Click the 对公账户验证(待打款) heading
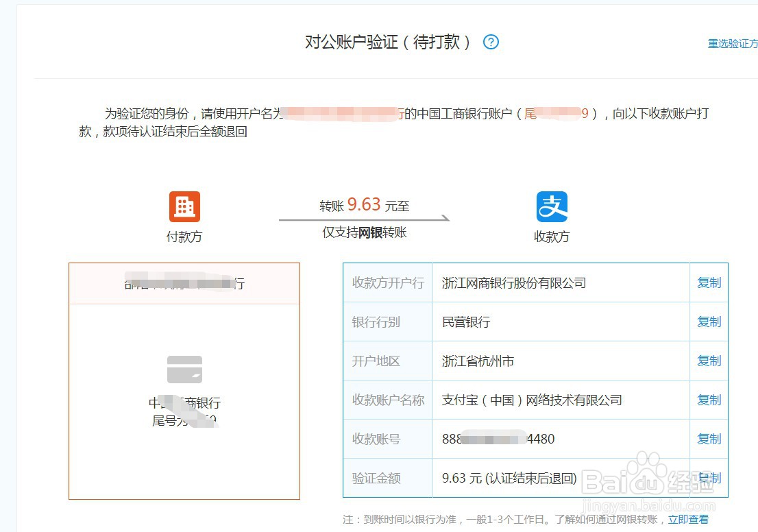 click(x=388, y=42)
